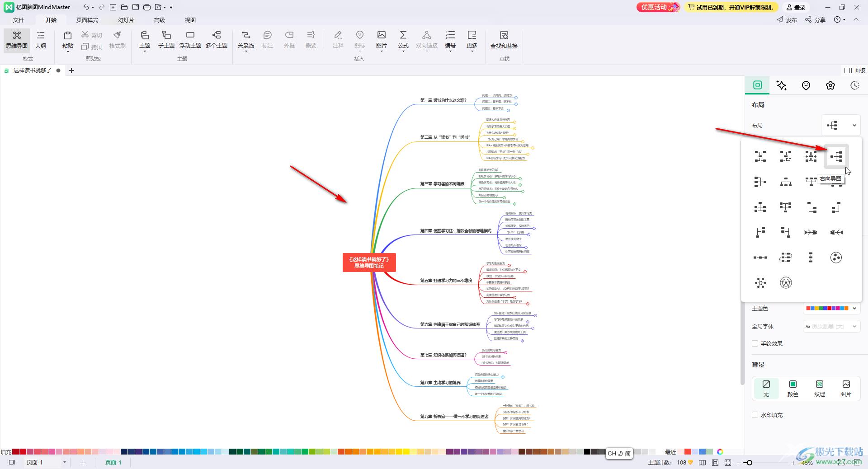This screenshot has height=469, width=868.
Task: Insert a new Topic (主题)
Action: (145, 40)
